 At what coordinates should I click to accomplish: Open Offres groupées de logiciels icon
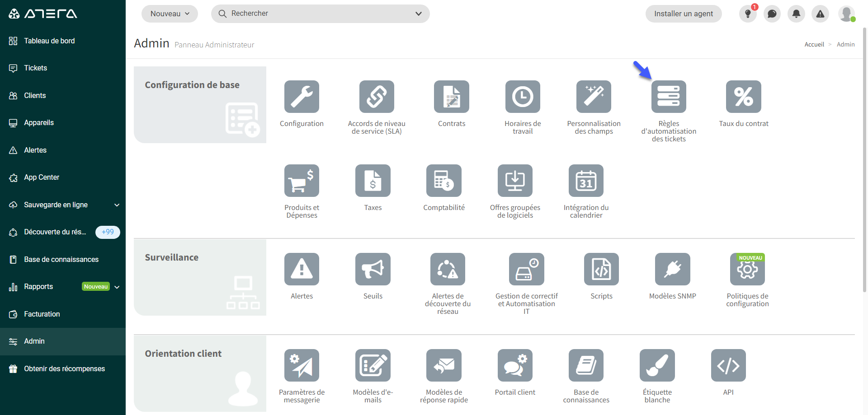[515, 181]
